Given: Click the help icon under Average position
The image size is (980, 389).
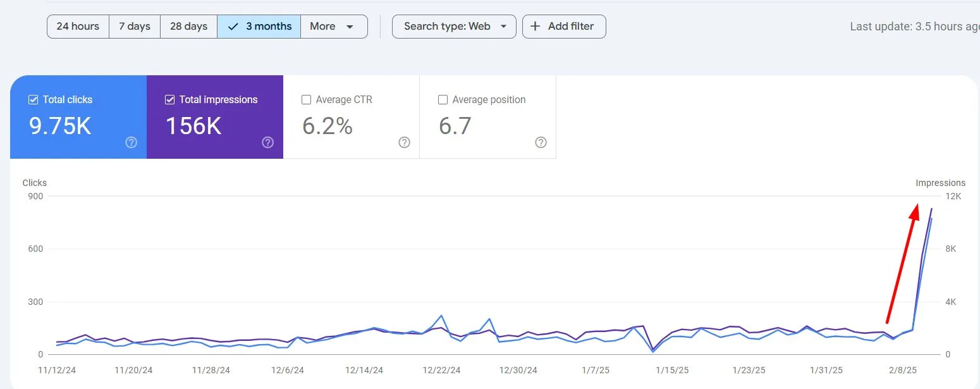Looking at the screenshot, I should 541,142.
